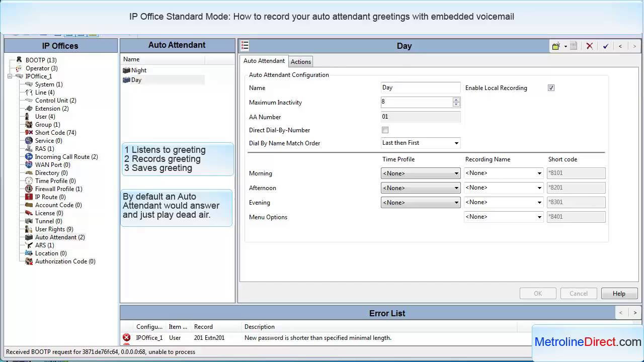The width and height of the screenshot is (644, 362).
Task: Open Location (0) in the tree
Action: [x=50, y=253]
